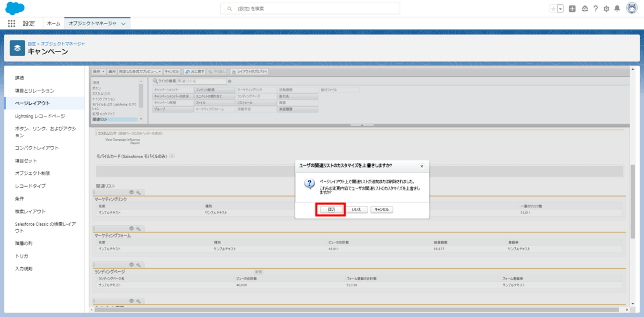Click キャンセル in the overwrite dialog
644x317 pixels.
point(382,210)
